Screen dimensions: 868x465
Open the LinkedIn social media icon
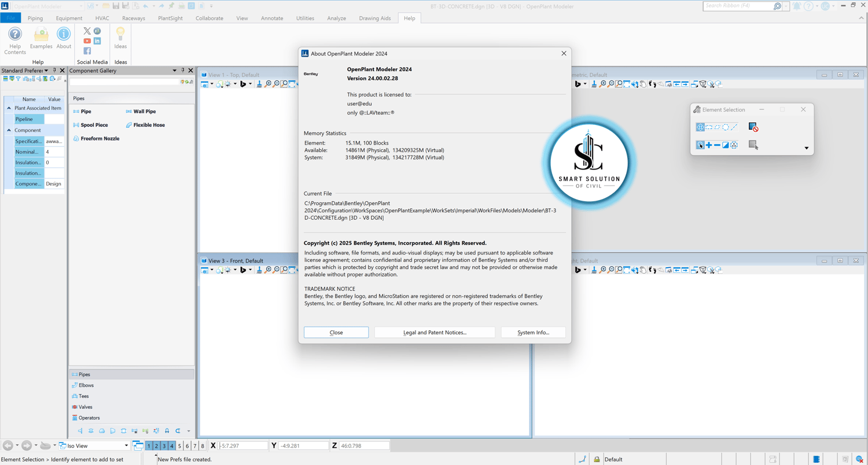(x=97, y=41)
